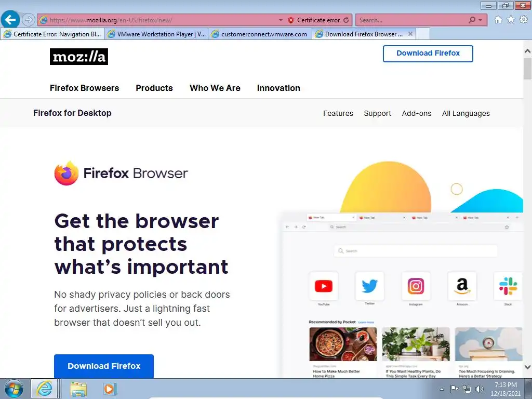Click the Mozilla logo
Viewport: 532px width, 399px height.
tap(79, 57)
